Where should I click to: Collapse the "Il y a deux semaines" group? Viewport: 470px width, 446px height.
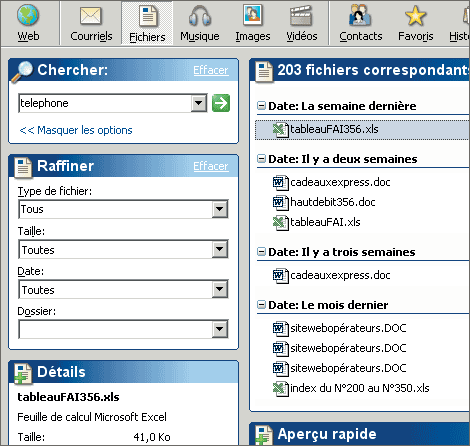coord(261,159)
